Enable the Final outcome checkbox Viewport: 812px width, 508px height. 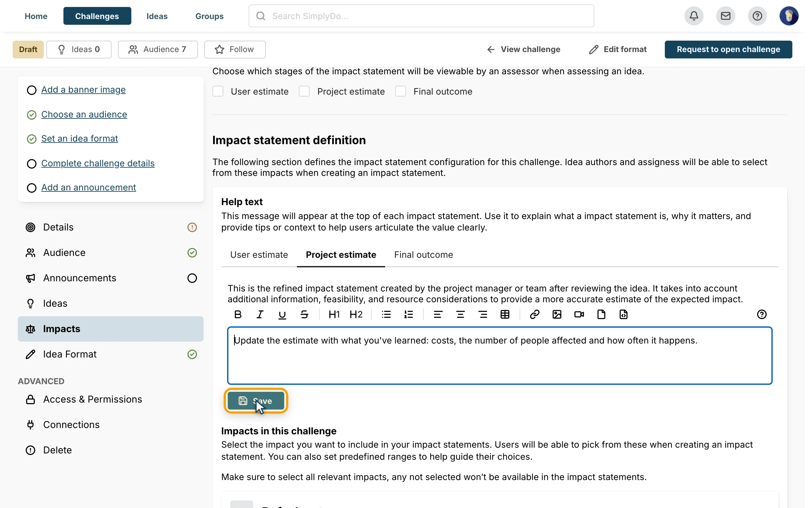tap(401, 91)
